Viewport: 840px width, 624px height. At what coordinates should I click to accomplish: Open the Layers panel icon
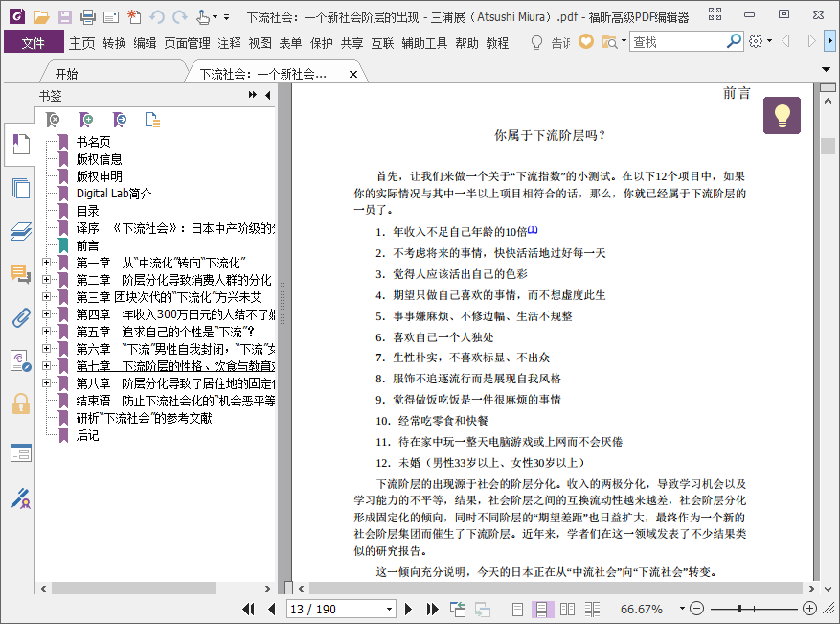[x=20, y=232]
